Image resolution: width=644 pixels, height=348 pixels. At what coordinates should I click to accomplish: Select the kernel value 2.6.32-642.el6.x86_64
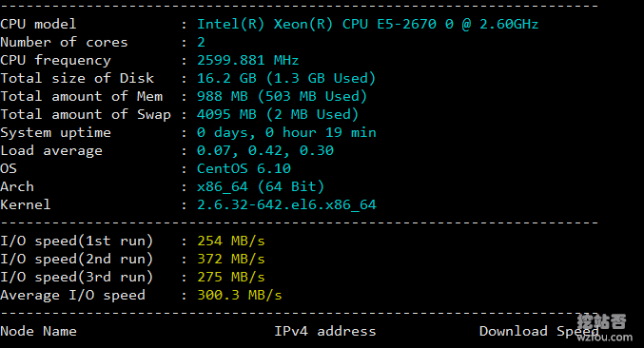click(x=286, y=204)
